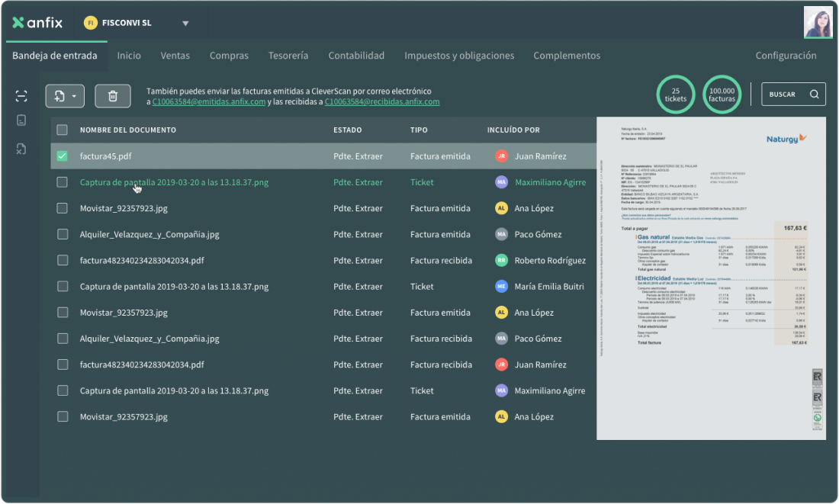Check box for Alquiler row by Paco Gómez emitida
This screenshot has width=839, height=504.
pyautogui.click(x=62, y=234)
